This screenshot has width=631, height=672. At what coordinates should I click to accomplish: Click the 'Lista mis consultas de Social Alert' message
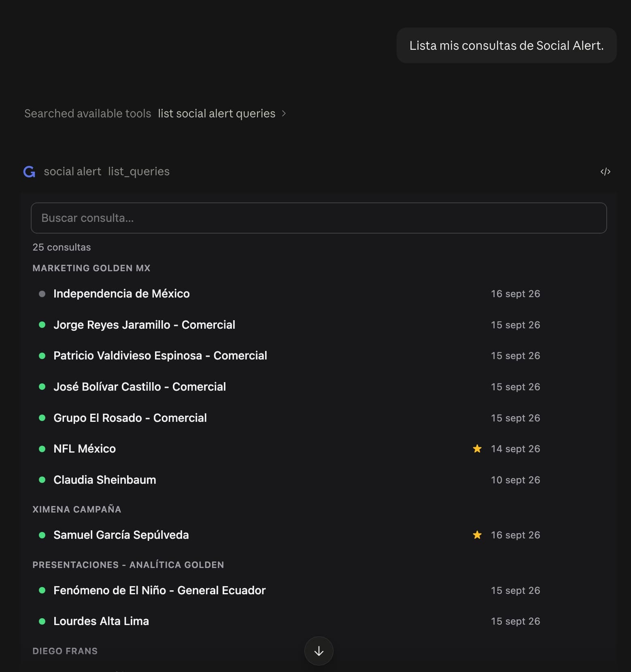(x=506, y=45)
